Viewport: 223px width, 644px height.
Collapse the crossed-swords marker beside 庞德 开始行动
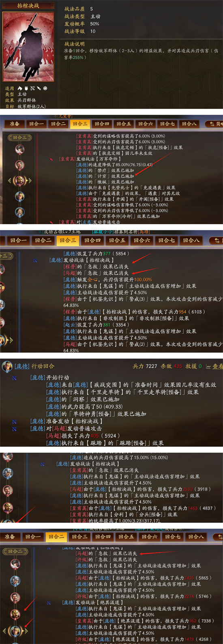(14, 378)
